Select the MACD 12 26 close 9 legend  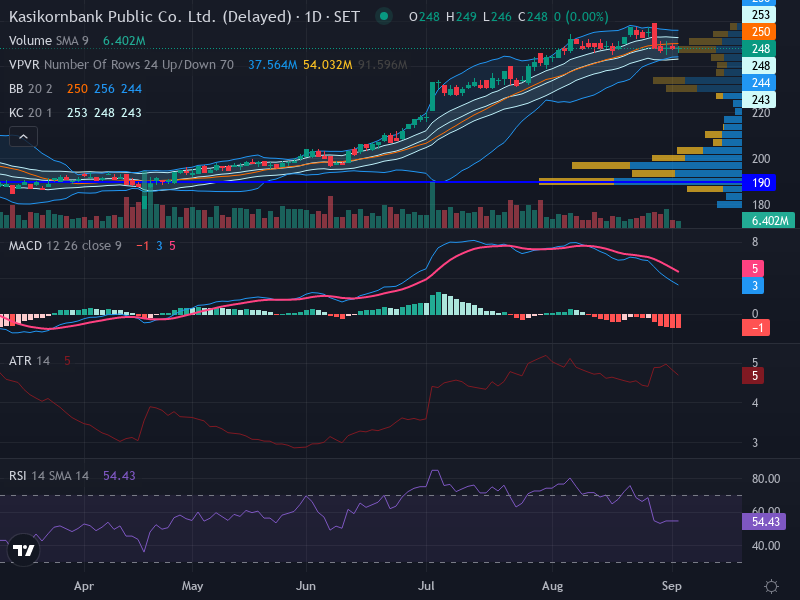(x=65, y=246)
